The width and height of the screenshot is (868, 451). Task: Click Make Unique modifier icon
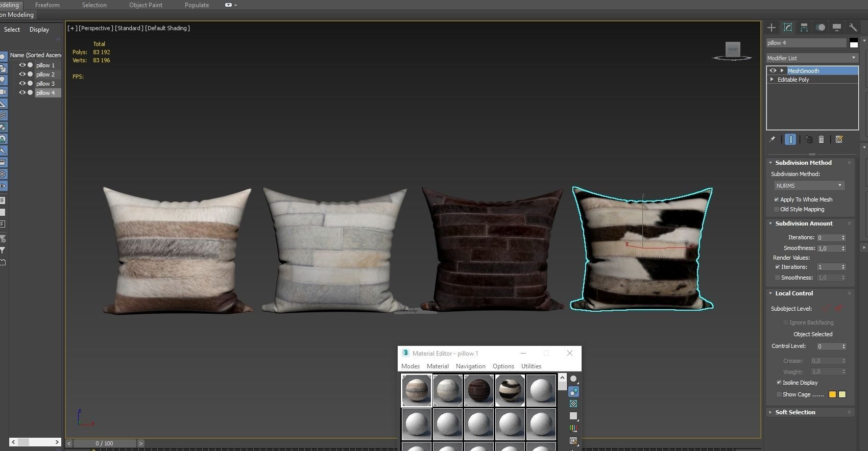[809, 139]
